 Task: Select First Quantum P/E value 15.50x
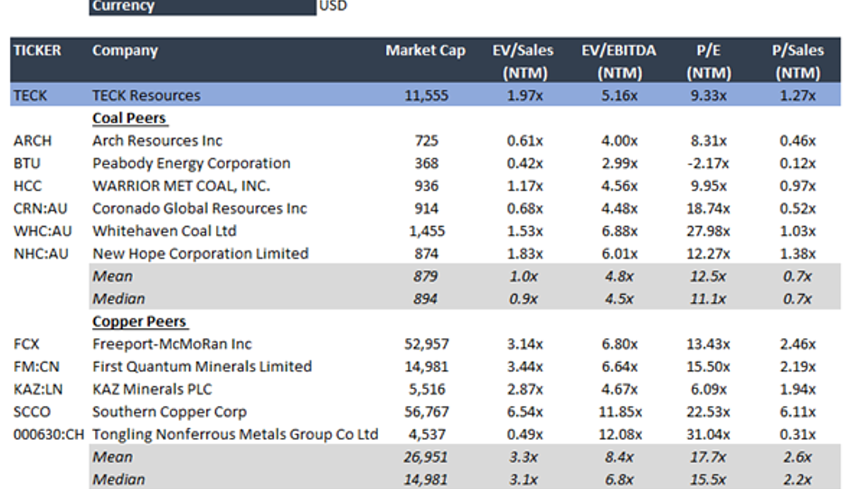[709, 367]
